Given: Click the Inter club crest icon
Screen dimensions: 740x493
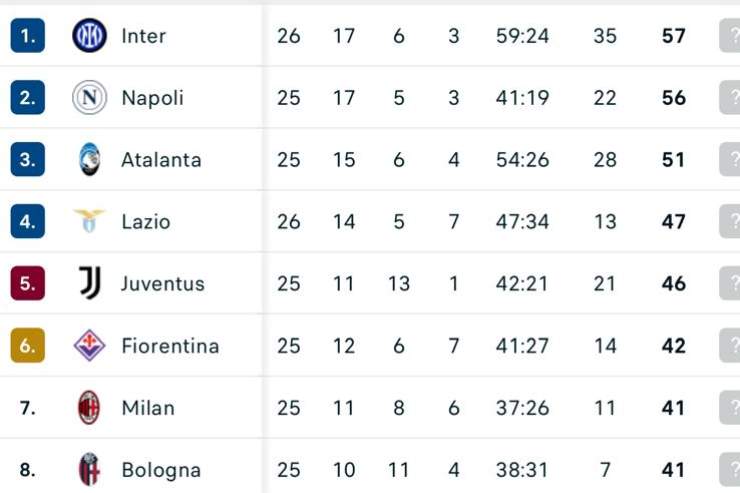Looking at the screenshot, I should (89, 36).
